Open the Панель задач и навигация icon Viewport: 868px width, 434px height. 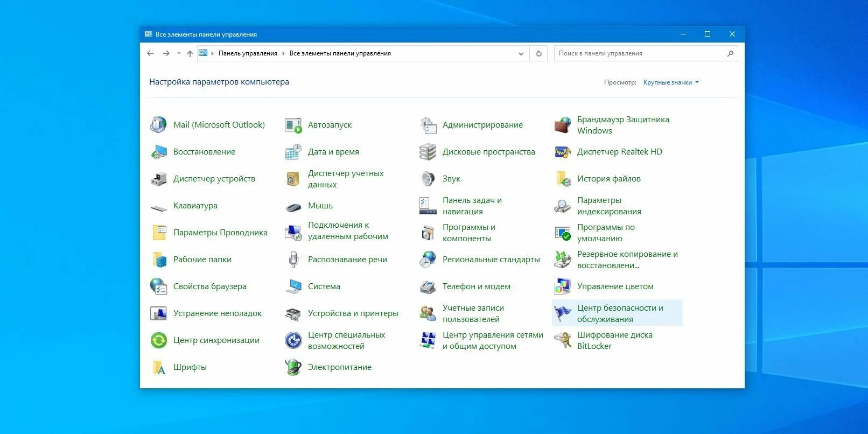(x=428, y=206)
